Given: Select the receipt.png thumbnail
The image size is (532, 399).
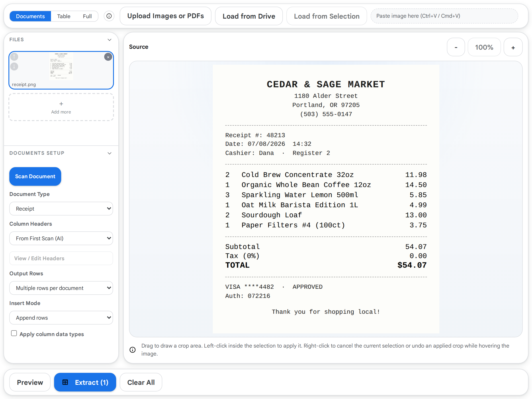Looking at the screenshot, I should click(61, 70).
